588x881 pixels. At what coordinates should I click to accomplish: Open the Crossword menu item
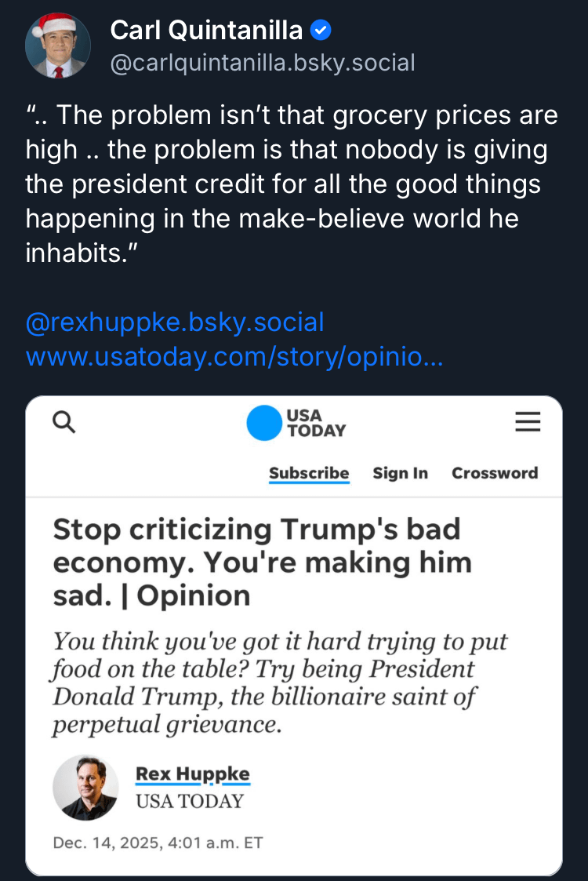(495, 473)
